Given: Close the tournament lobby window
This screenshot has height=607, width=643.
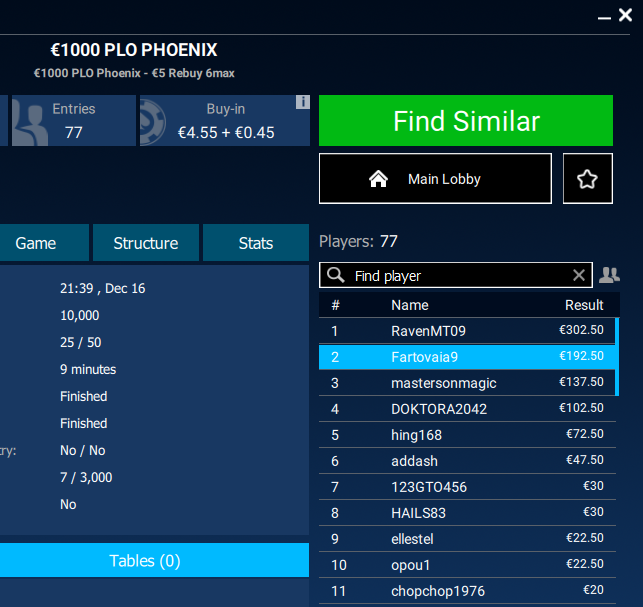Looking at the screenshot, I should click(625, 15).
